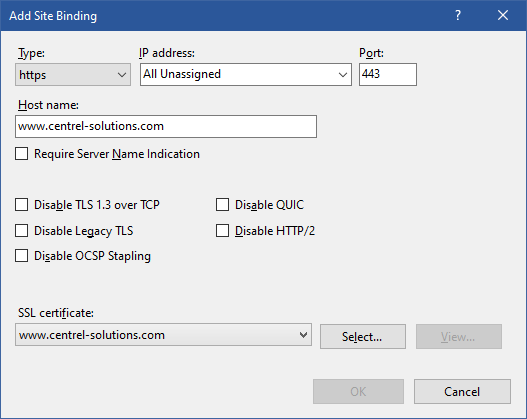Screen dimensions: 527x419
Task: Close the Add Site Binding dialog
Action: point(503,15)
